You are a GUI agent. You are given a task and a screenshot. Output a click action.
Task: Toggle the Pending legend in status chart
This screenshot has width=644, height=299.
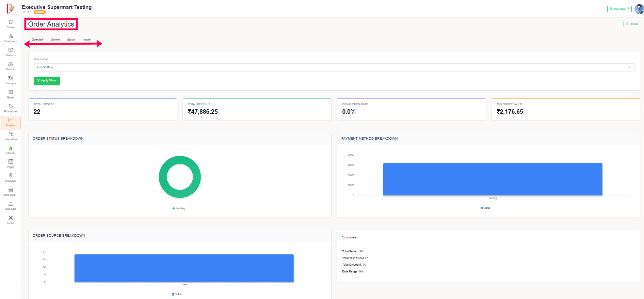click(179, 208)
